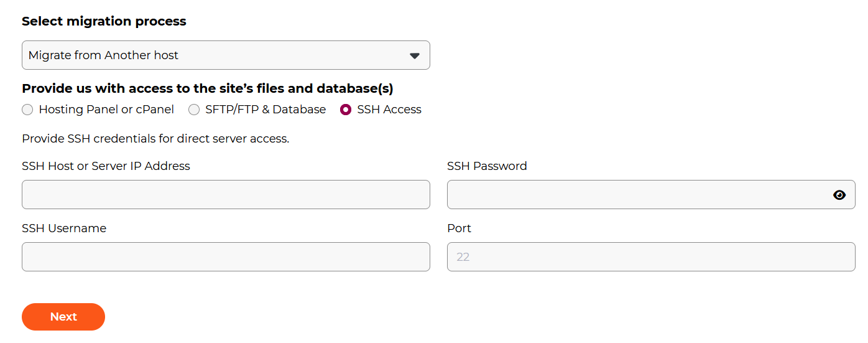This screenshot has height=343, width=868.
Task: Choose the SFTP/FTP & Database radio circle
Action: pyautogui.click(x=194, y=110)
